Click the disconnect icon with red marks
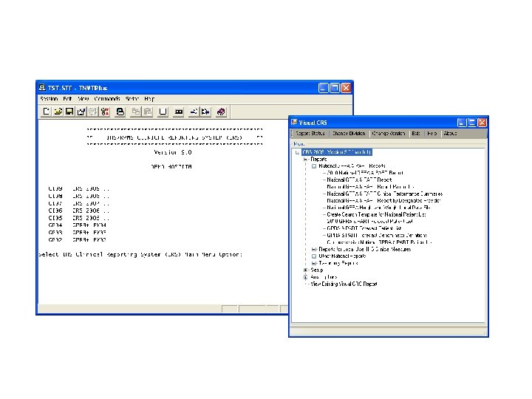 (105, 112)
